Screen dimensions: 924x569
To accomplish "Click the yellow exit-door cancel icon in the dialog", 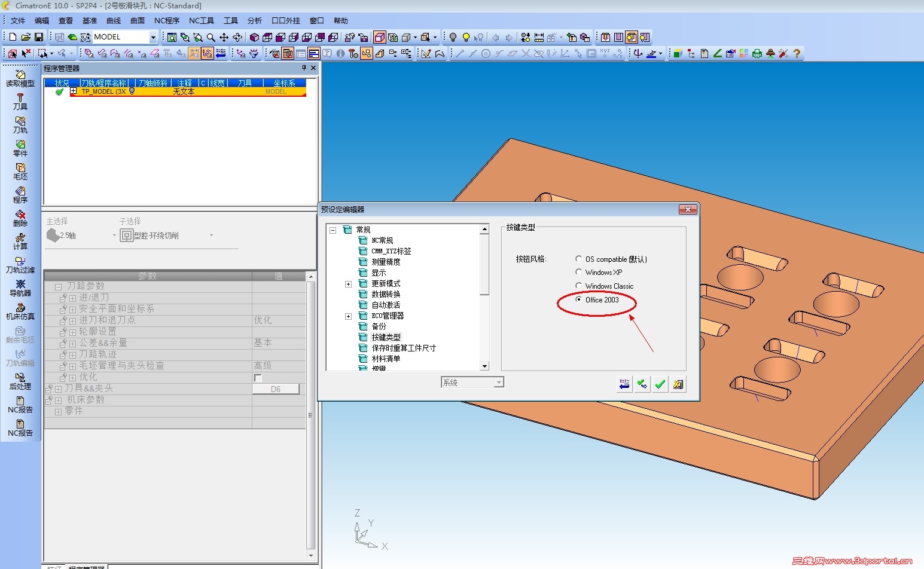I will [x=678, y=384].
